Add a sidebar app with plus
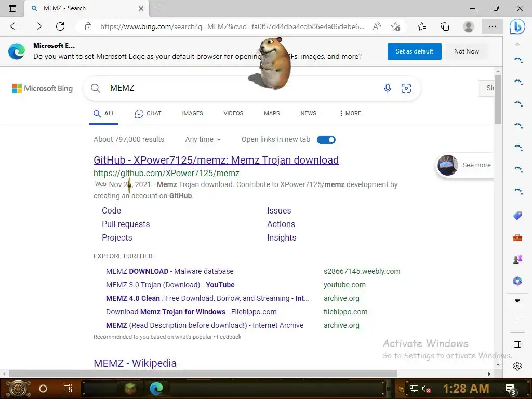The image size is (532, 399). [x=517, y=320]
